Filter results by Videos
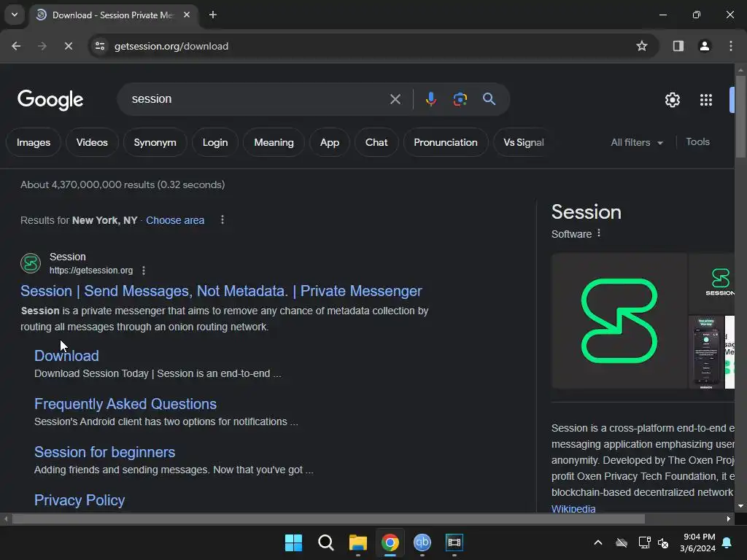The height and width of the screenshot is (560, 747). point(92,142)
